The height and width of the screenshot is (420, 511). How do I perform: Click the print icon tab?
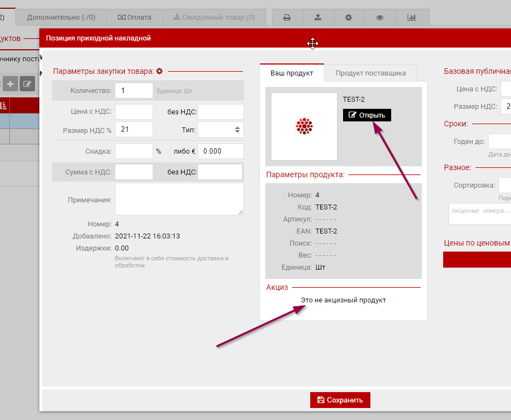(287, 17)
